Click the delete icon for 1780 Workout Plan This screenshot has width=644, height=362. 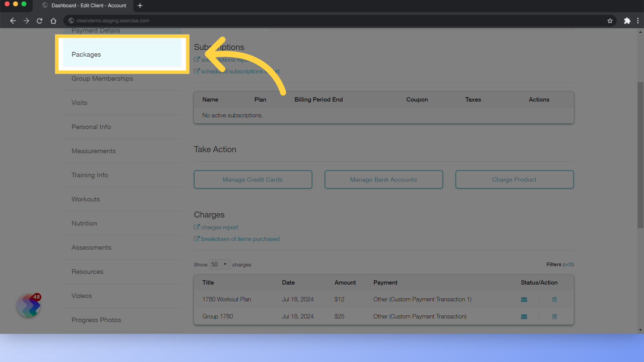click(555, 300)
